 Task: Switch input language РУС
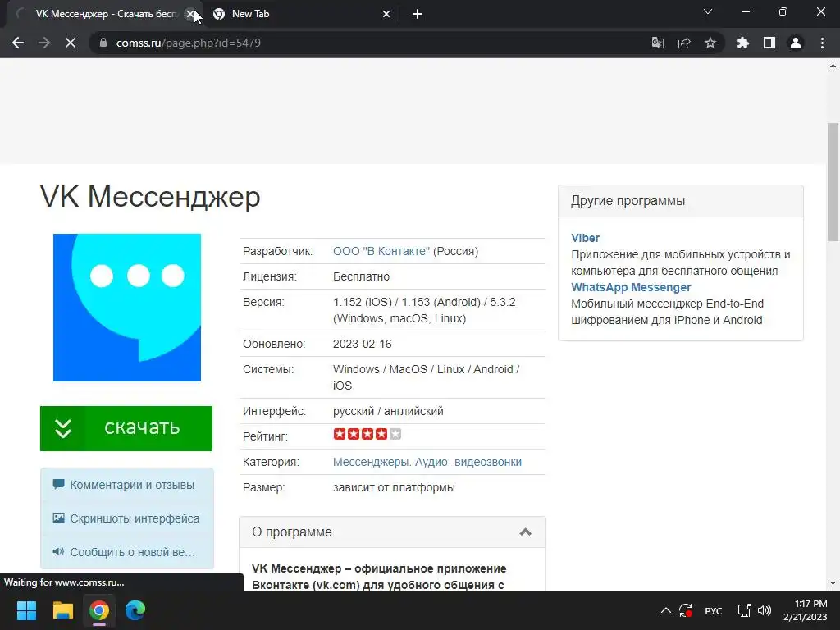click(713, 610)
